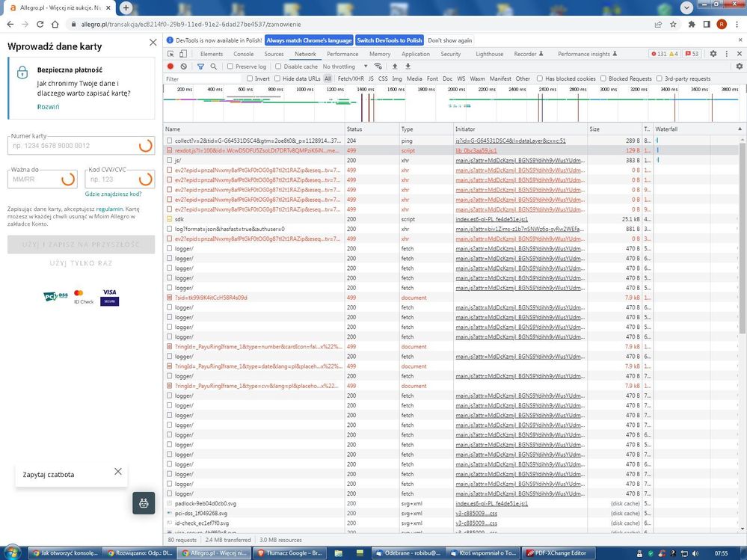Open the Allegro chatbot robot icon
747x560 pixels.
point(144,503)
